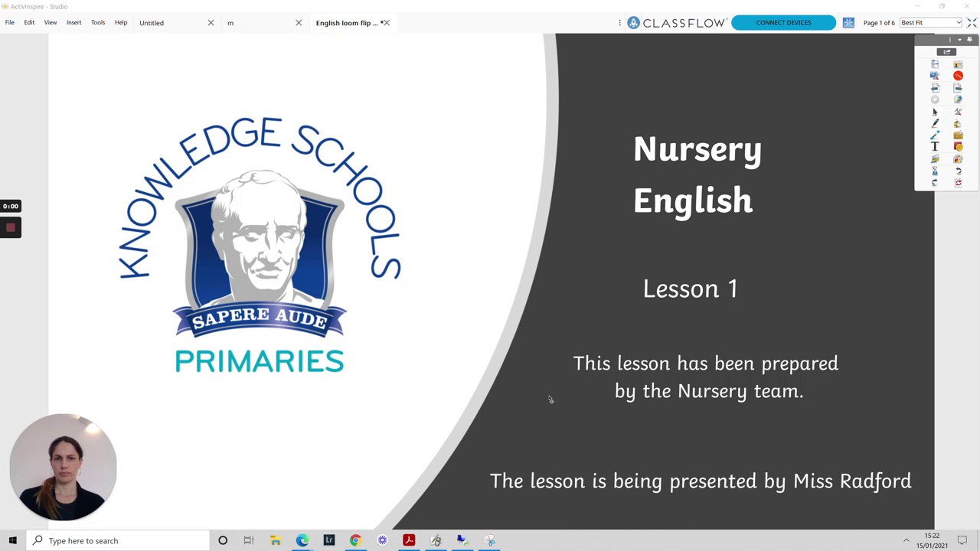The height and width of the screenshot is (551, 980).
Task: Click the Windows Start button
Action: pos(12,540)
